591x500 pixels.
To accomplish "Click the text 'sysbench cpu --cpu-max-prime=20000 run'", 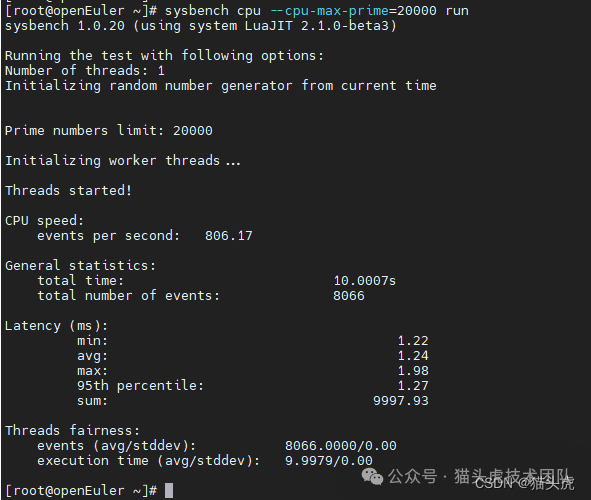I will pos(317,11).
